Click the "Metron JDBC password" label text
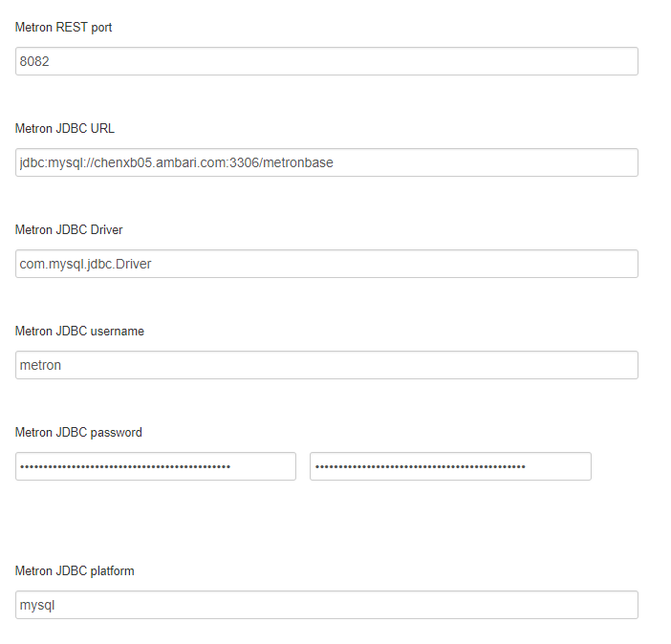Image resolution: width=671 pixels, height=644 pixels. pyautogui.click(x=78, y=433)
